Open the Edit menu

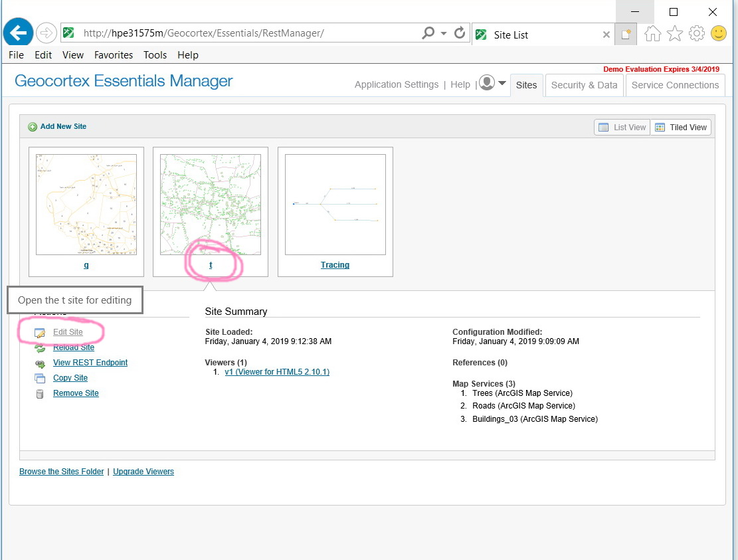[43, 55]
